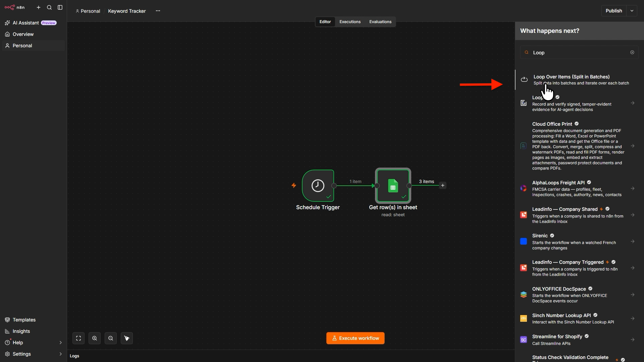
Task: Switch to the Evaluations tab
Action: [x=380, y=22]
